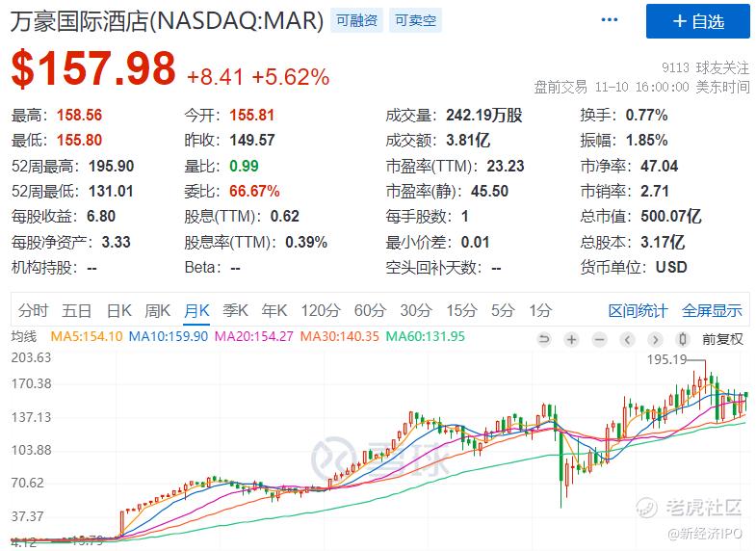Zoom out chart with minus icon

[x=599, y=339]
